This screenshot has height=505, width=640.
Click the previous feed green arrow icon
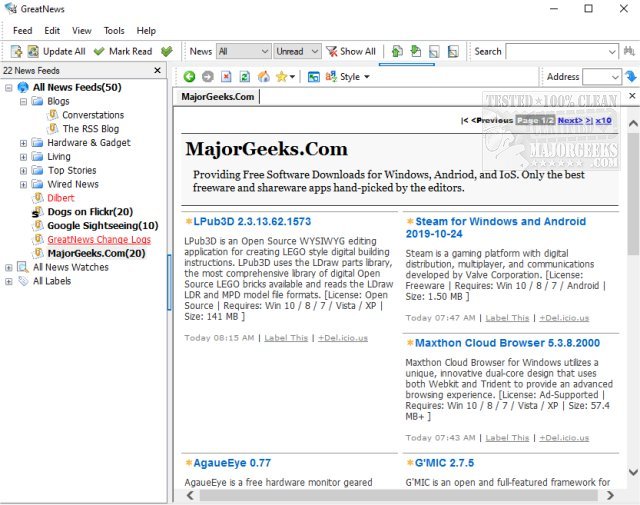click(397, 51)
